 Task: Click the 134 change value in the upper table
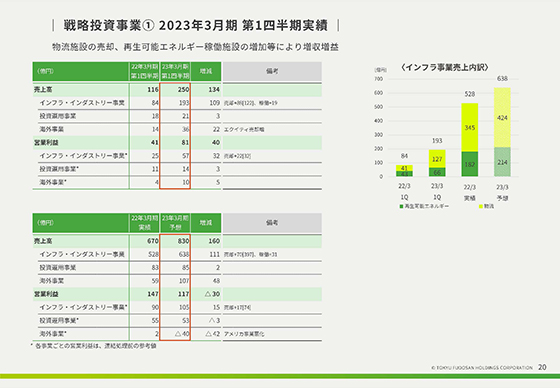coord(214,90)
